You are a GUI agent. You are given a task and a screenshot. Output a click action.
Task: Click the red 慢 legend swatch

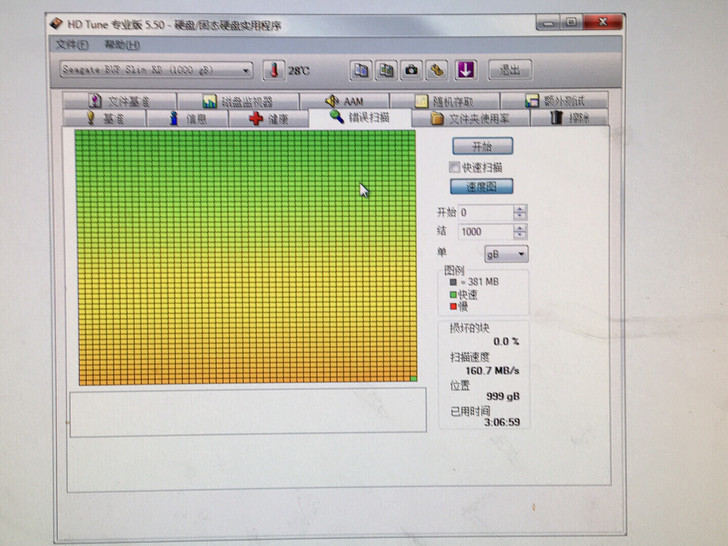453,306
